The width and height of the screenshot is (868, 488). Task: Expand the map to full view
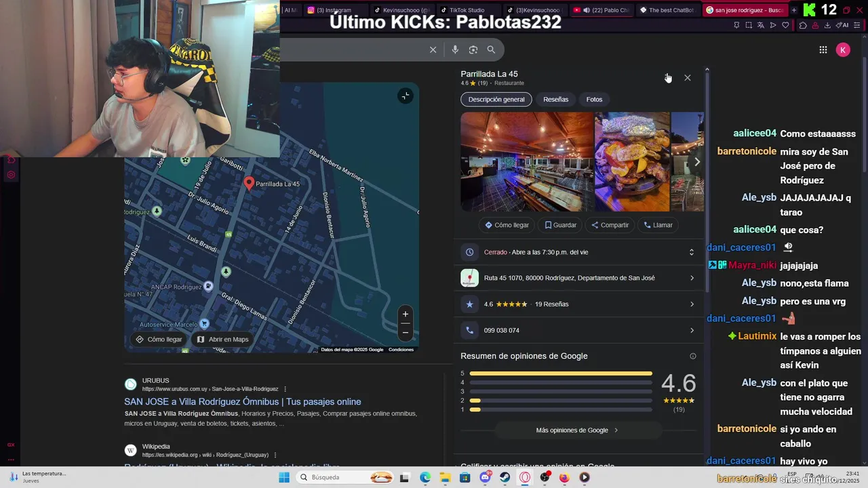pos(405,96)
